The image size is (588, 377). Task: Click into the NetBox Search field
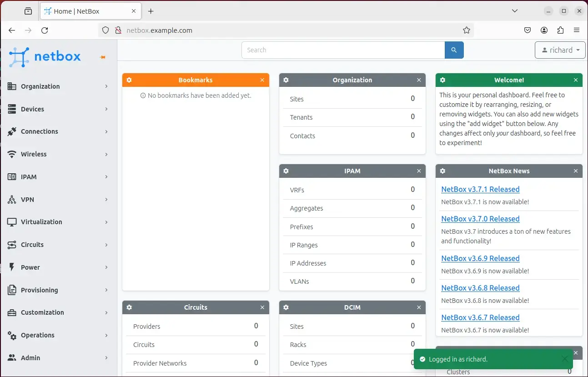pos(343,50)
